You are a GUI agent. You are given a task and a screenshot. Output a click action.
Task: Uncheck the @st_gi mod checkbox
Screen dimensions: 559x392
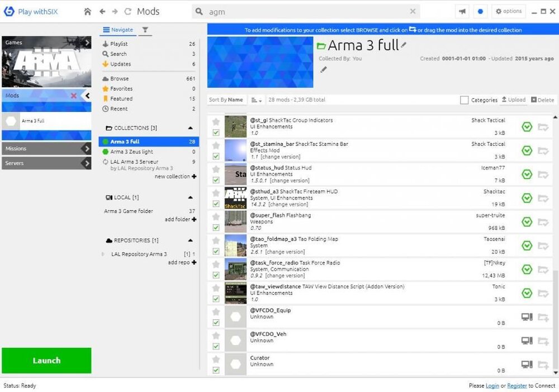click(216, 133)
